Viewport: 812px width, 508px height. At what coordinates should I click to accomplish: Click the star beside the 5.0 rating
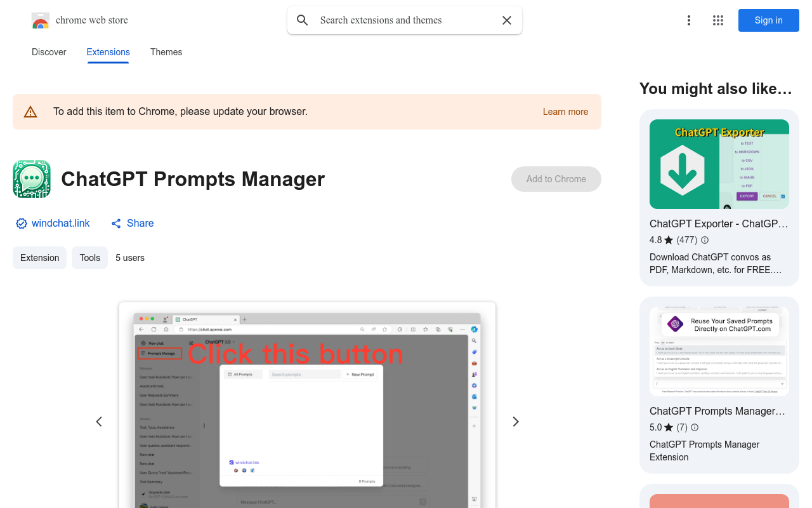coord(669,427)
